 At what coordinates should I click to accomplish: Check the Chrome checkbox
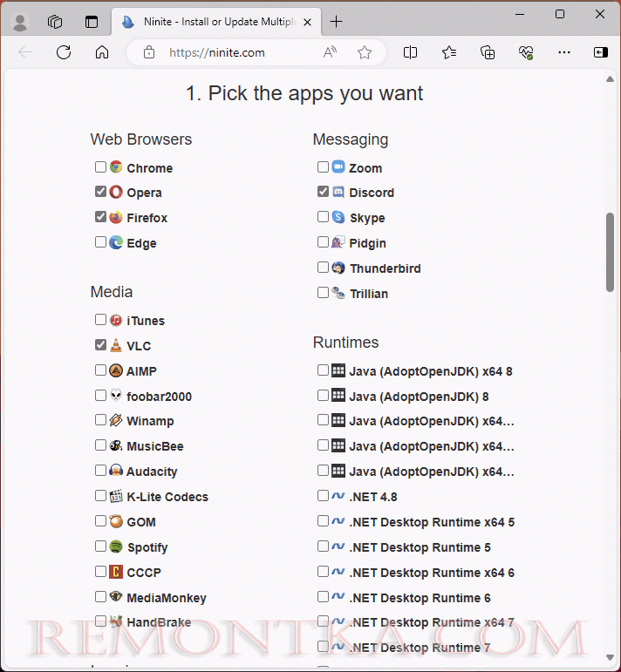(100, 166)
